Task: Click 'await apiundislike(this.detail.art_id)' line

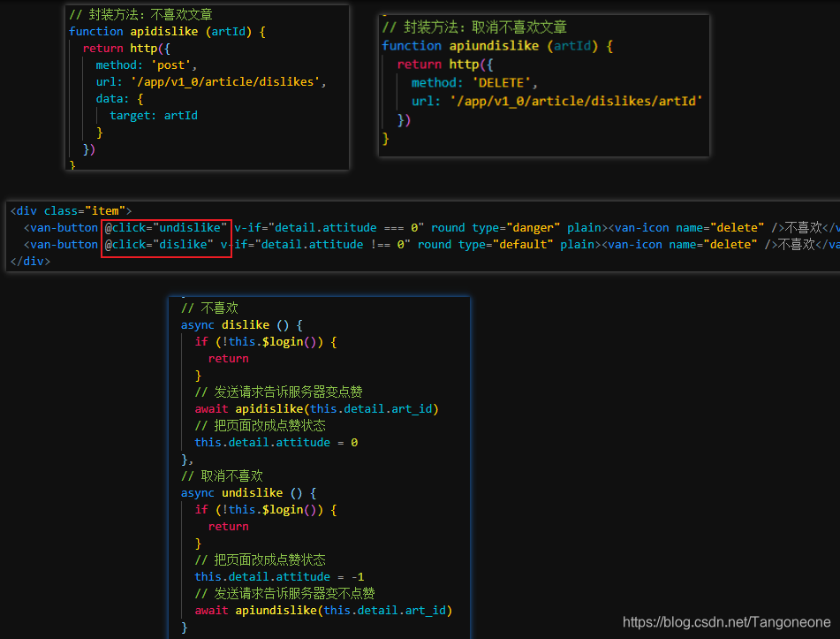Action: (x=323, y=611)
